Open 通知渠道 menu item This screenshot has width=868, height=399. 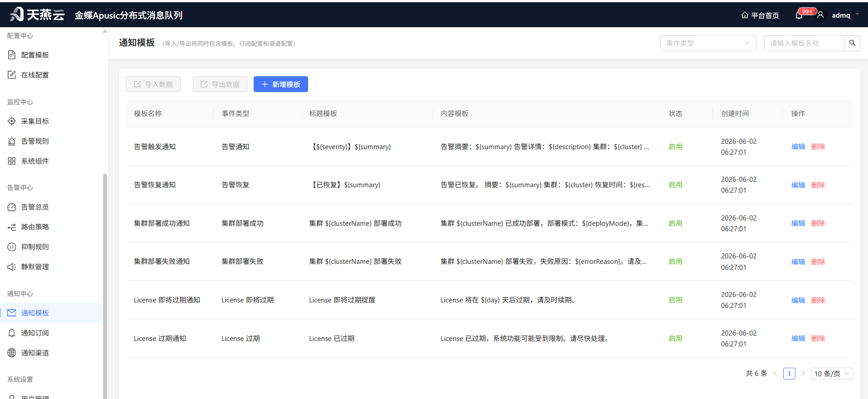[51, 353]
